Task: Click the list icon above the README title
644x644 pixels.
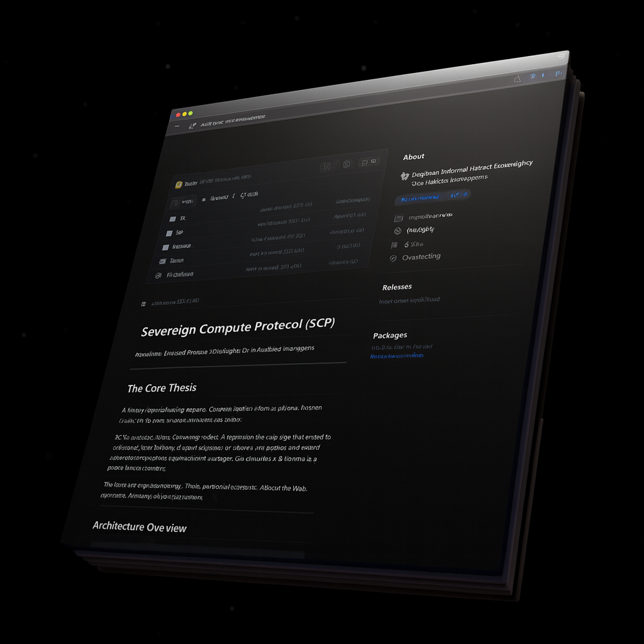Action: [x=143, y=304]
